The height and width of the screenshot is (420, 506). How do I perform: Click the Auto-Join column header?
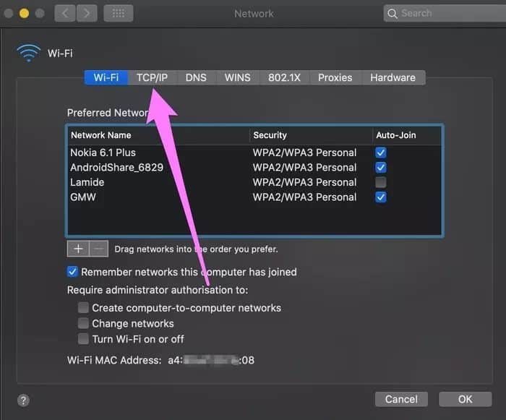tap(406, 135)
